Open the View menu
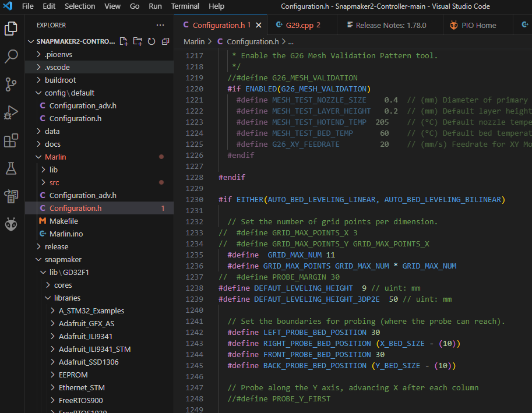The height and width of the screenshot is (413, 532). [112, 6]
